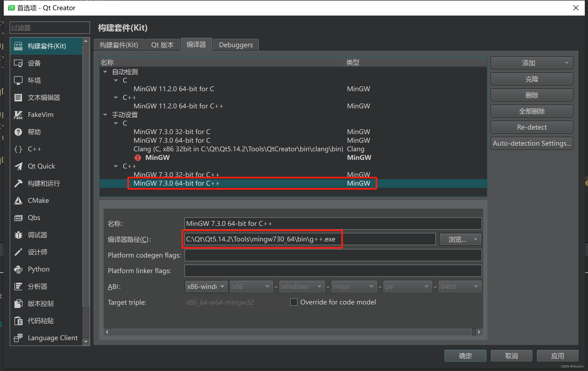Click the Clone compiler button
Screen dimensions: 588x371
pyautogui.click(x=531, y=79)
